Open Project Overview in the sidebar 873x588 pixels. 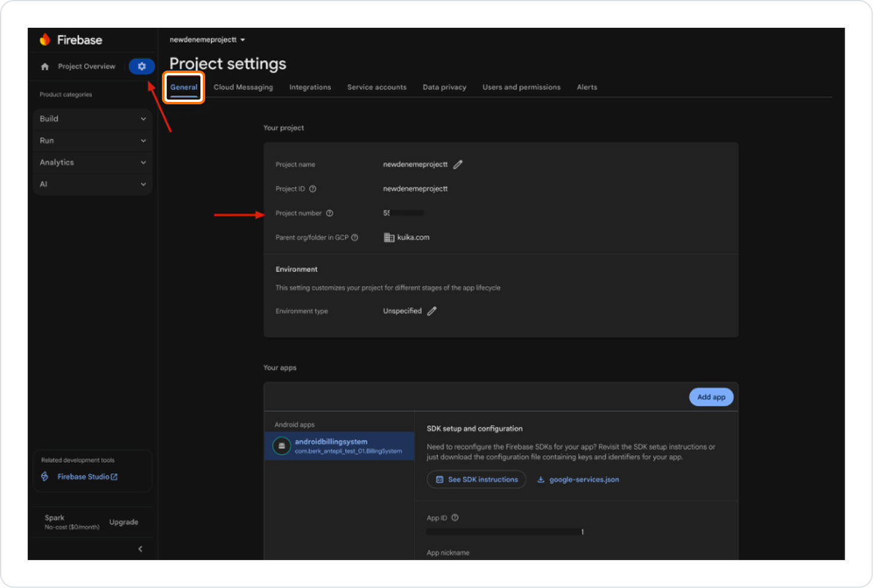(87, 66)
